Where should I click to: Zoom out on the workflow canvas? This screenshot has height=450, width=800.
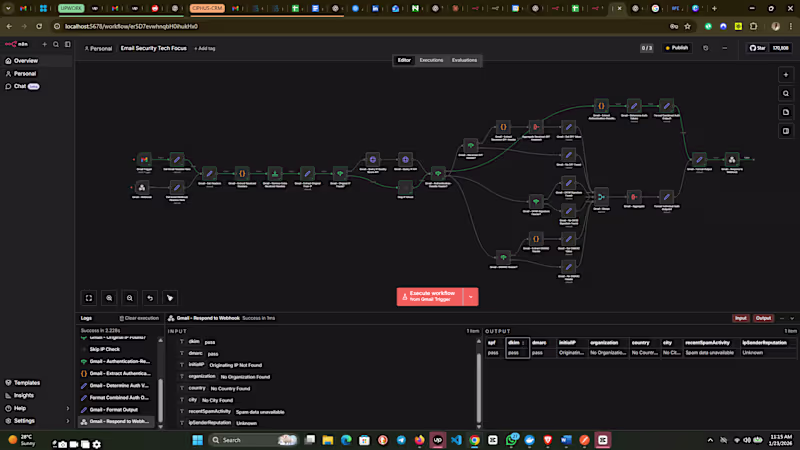point(130,298)
